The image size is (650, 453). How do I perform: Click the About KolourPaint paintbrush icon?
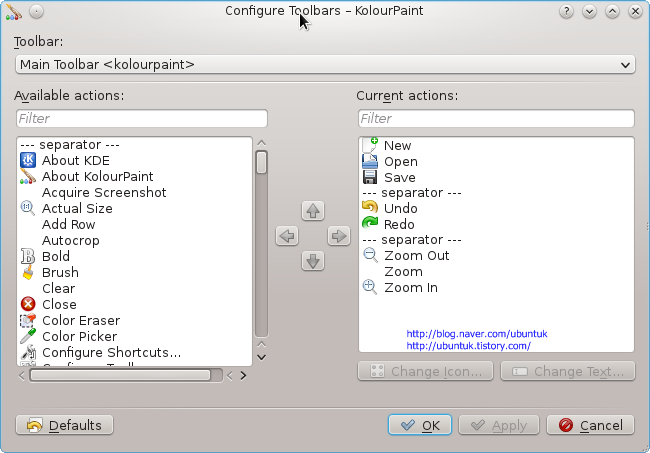[x=28, y=177]
